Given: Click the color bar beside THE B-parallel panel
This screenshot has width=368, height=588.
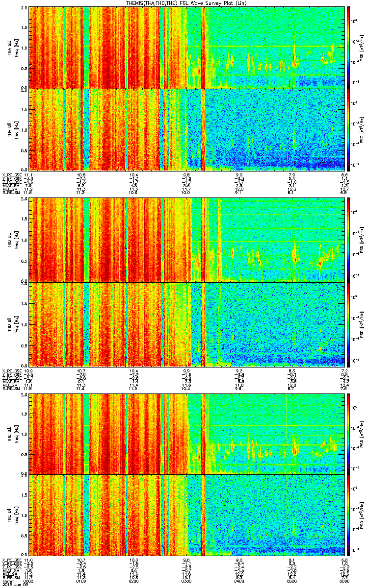Looking at the screenshot, I should pyautogui.click(x=348, y=515).
